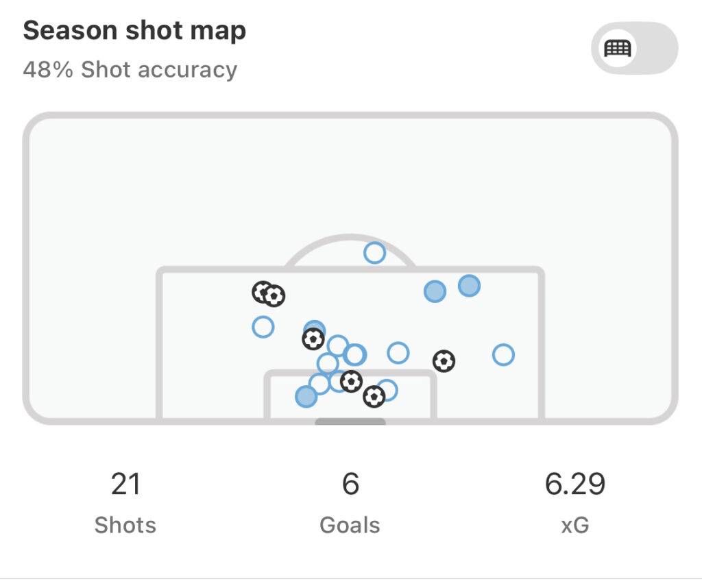Viewport: 702px width, 588px height.
Task: Select the goal ball closest to the goal line
Action: click(x=374, y=397)
